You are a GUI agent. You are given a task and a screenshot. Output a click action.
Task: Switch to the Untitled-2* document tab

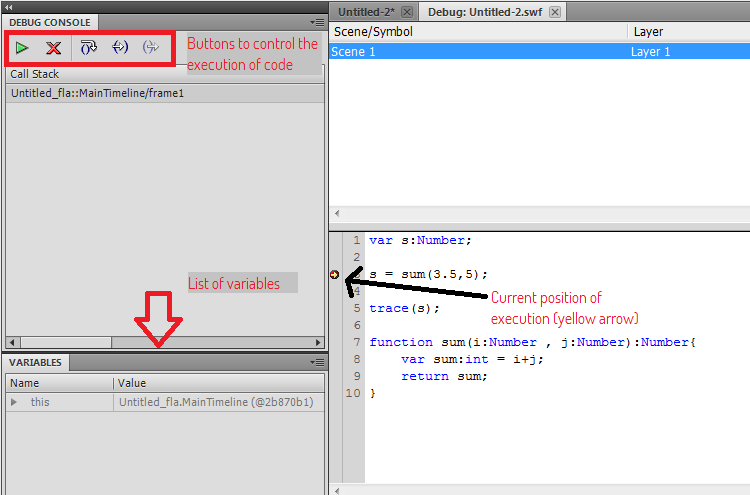366,12
